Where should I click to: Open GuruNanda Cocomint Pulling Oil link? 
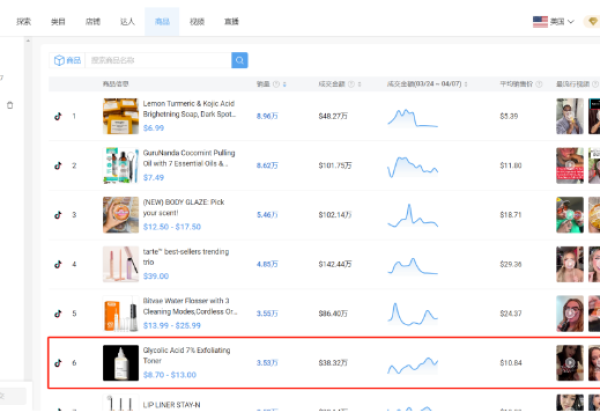[x=189, y=158]
